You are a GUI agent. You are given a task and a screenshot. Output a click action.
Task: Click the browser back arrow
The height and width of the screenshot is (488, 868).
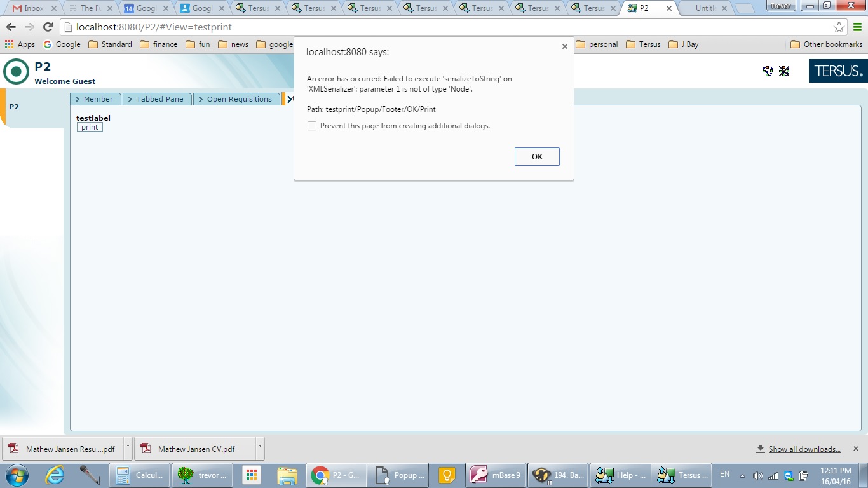click(11, 27)
